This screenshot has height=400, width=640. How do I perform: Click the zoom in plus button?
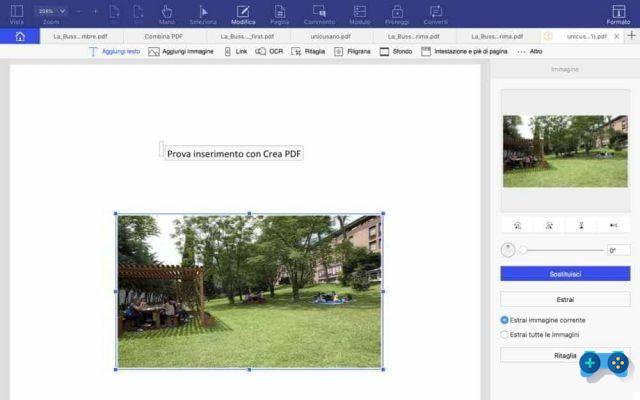click(x=96, y=11)
